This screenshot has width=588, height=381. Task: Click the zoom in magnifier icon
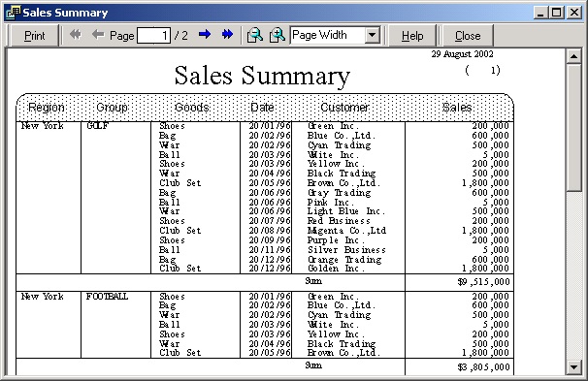pos(278,35)
